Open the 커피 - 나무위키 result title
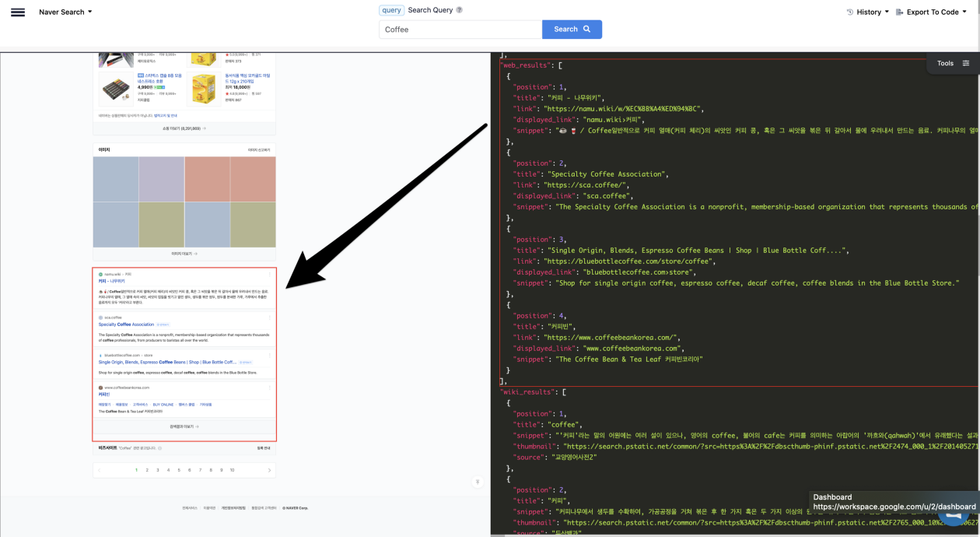980x537 pixels. coord(113,281)
